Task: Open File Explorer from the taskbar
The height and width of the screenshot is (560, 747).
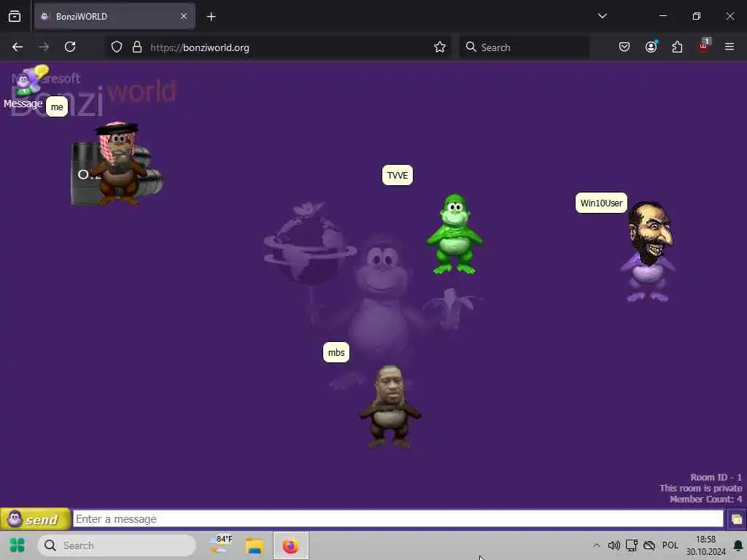Action: [255, 545]
